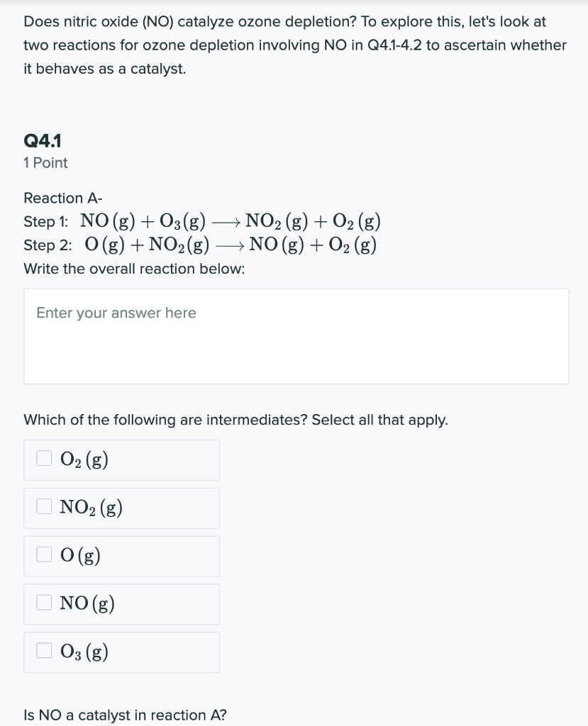The image size is (588, 726).
Task: Toggle the O₃ (g) checkbox
Action: (44, 651)
